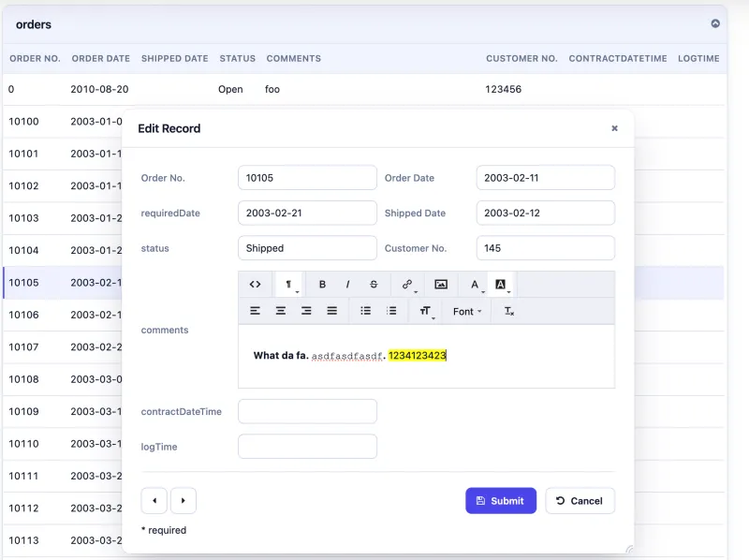The image size is (749, 560).
Task: Sort by LOGTIME column header
Action: point(698,58)
